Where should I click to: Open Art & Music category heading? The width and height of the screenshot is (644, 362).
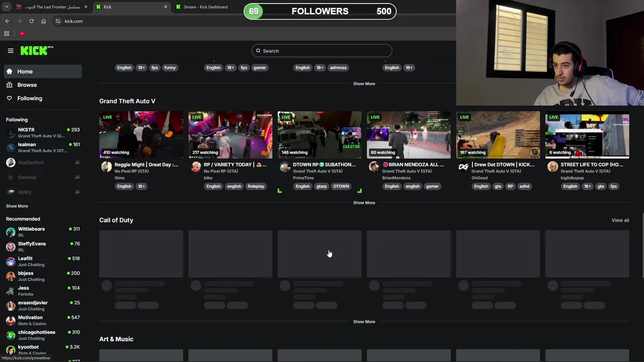click(116, 339)
